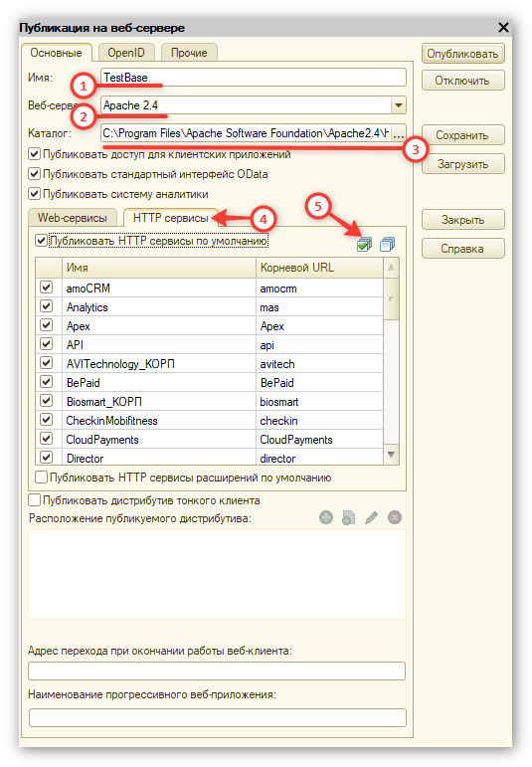Click the services list scroll up arrow
Image resolution: width=532 pixels, height=767 pixels.
click(391, 267)
